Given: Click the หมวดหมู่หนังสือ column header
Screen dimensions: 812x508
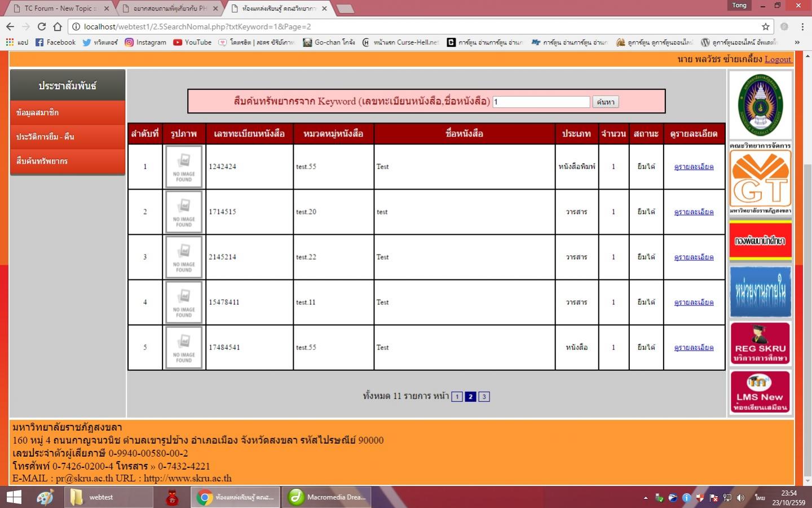Looking at the screenshot, I should pyautogui.click(x=333, y=134).
